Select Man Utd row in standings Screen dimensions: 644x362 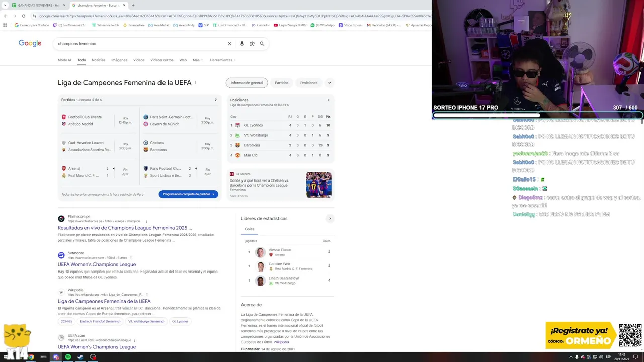click(280, 155)
